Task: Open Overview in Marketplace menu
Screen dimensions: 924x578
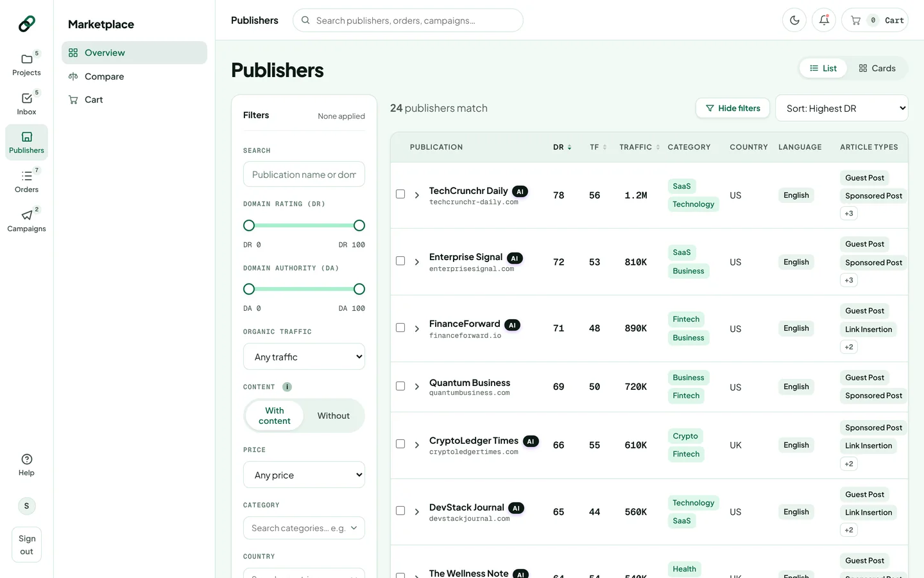Action: tap(134, 53)
